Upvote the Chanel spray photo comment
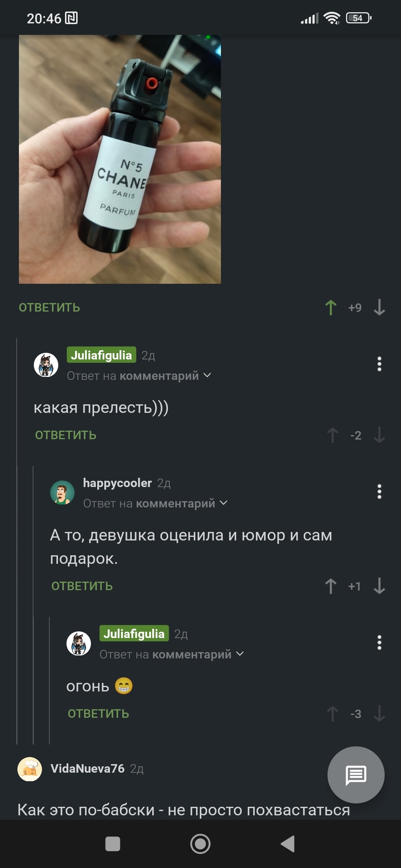The height and width of the screenshot is (868, 401). (x=330, y=308)
